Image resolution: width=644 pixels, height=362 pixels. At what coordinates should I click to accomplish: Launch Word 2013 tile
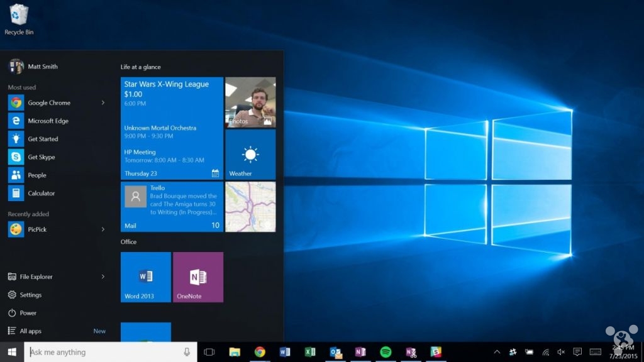(146, 277)
